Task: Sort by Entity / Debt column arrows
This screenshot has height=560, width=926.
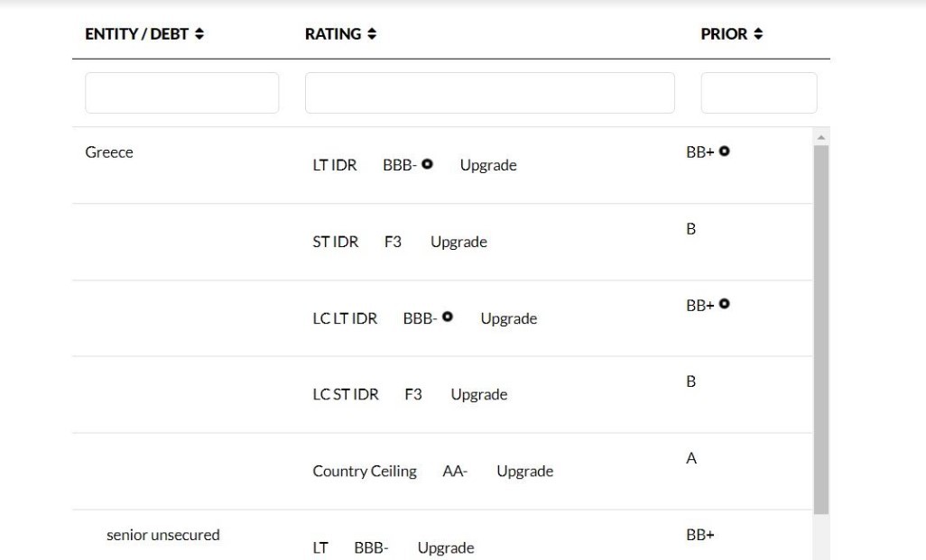Action: click(199, 34)
